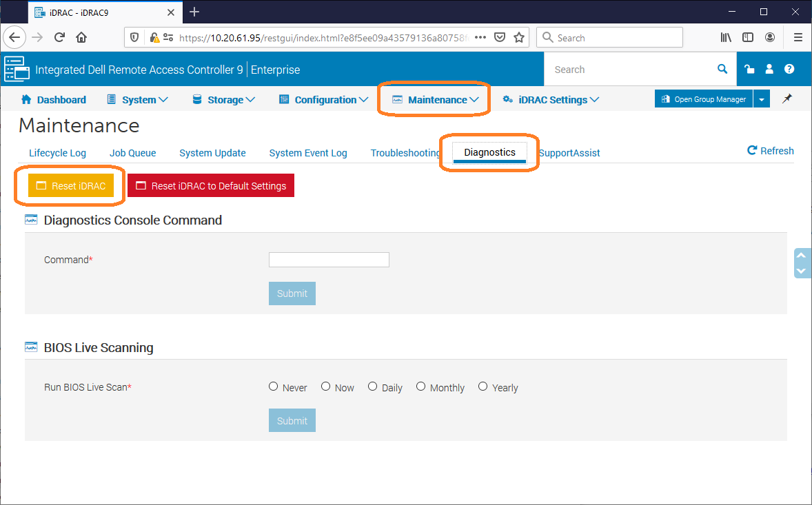
Task: Go to the browser Home page icon
Action: coord(81,37)
